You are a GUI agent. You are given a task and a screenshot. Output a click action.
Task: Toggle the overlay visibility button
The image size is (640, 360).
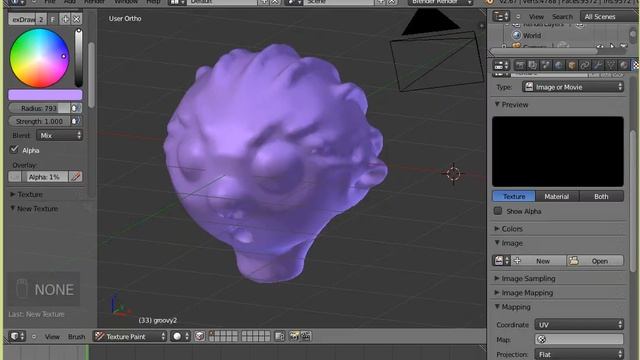click(15, 177)
